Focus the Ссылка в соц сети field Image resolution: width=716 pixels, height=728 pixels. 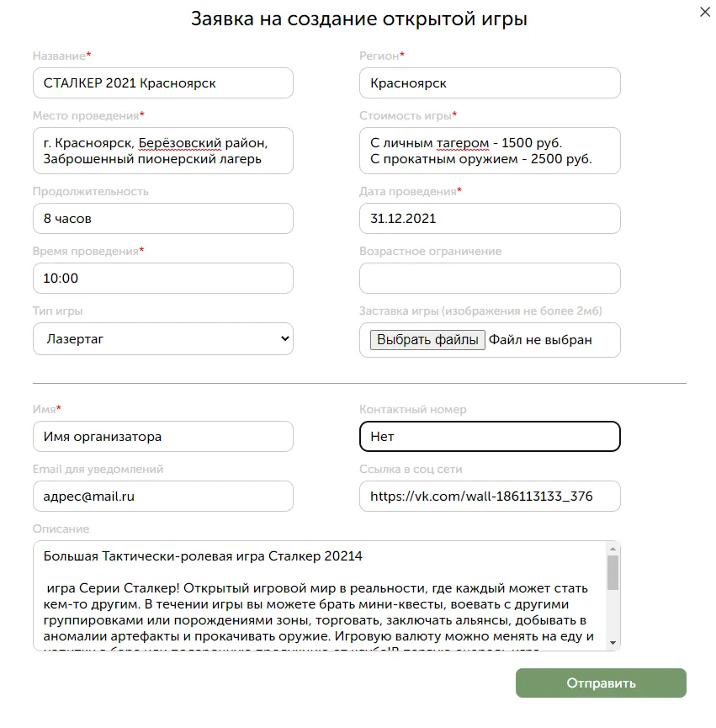click(490, 497)
